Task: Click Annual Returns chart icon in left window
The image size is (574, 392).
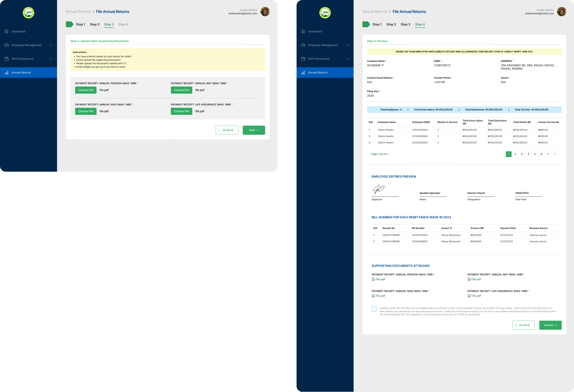Action: (x=6, y=73)
